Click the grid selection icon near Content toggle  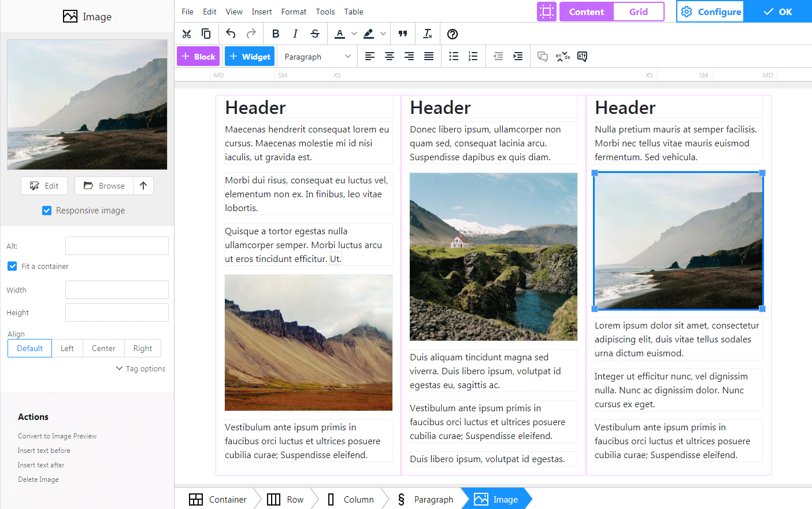coord(546,11)
